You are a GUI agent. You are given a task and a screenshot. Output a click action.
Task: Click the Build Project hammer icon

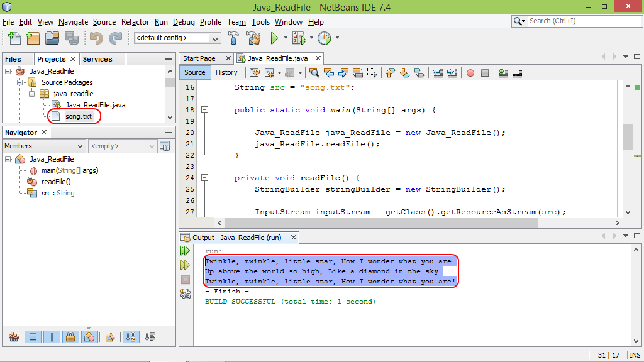233,38
